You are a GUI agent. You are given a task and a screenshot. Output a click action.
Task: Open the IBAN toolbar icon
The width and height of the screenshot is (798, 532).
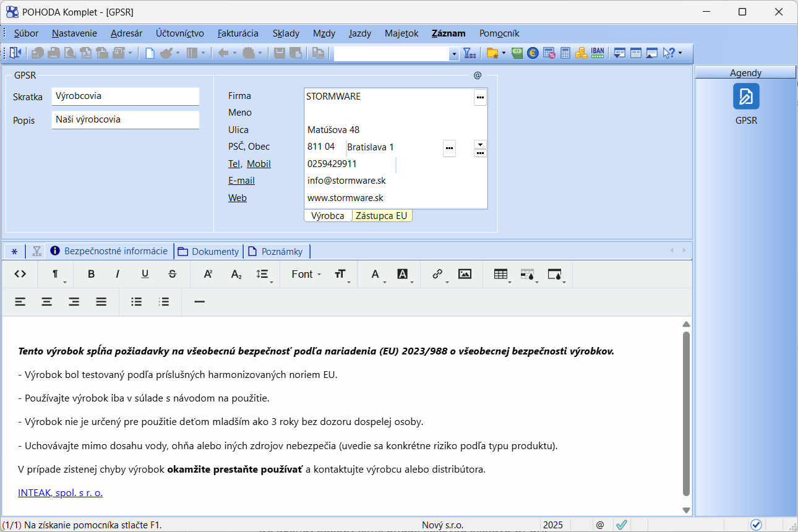click(x=597, y=53)
